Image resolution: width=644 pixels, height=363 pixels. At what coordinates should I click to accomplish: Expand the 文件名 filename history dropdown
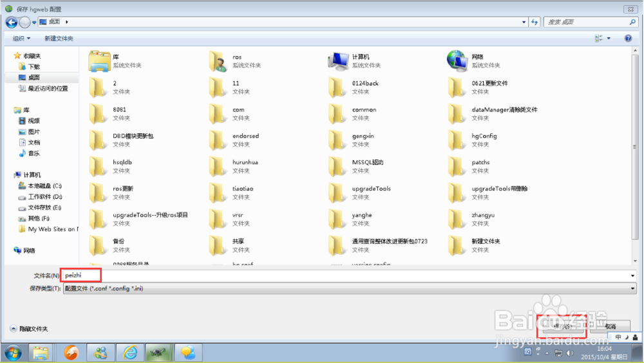632,275
